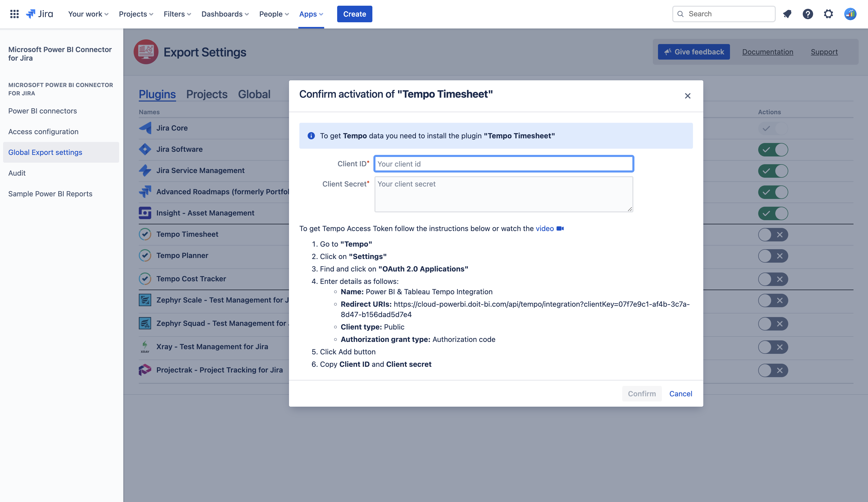Open the Jira app switcher grid icon

coord(14,14)
